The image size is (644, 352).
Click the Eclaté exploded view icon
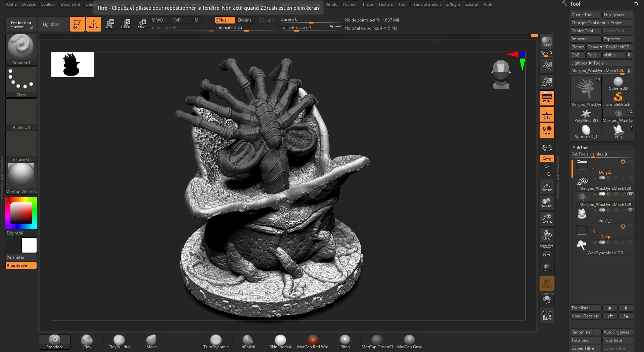click(547, 315)
